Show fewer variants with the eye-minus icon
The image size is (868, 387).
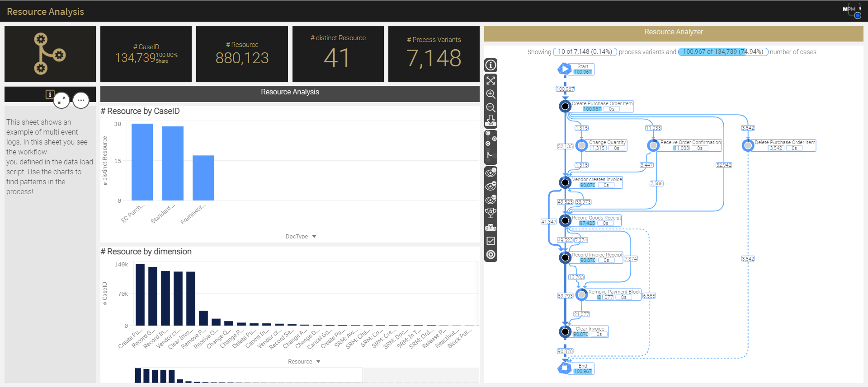pyautogui.click(x=491, y=186)
